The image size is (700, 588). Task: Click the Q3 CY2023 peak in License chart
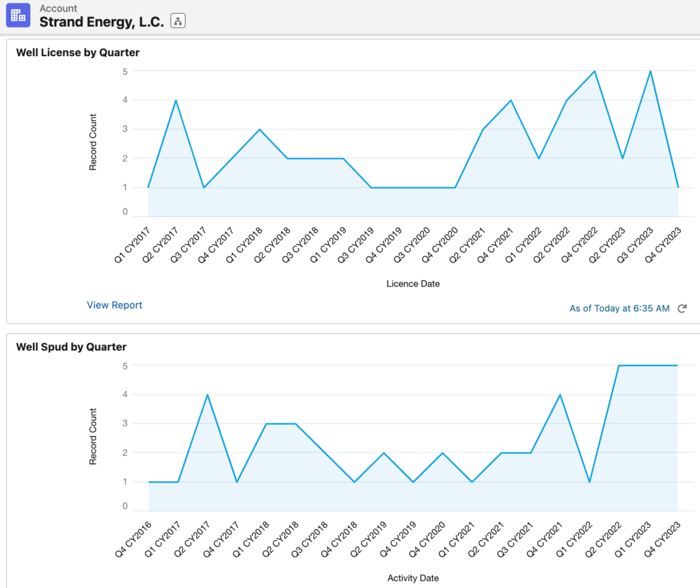[649, 70]
